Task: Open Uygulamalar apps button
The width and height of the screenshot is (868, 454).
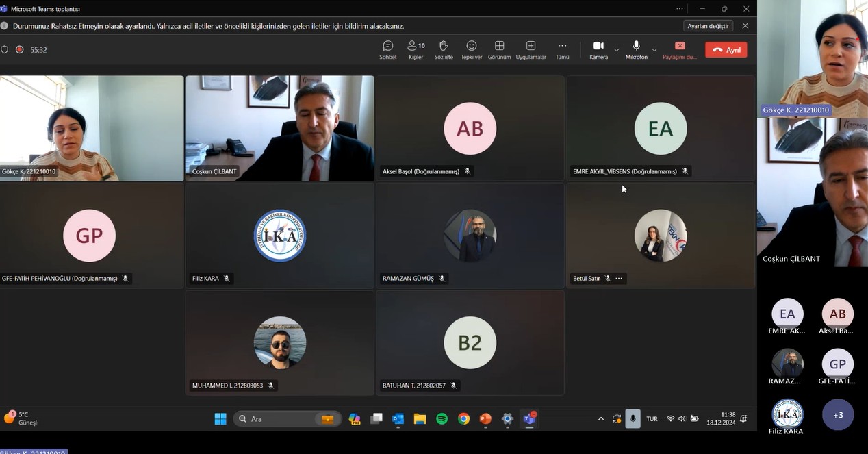Action: tap(531, 49)
